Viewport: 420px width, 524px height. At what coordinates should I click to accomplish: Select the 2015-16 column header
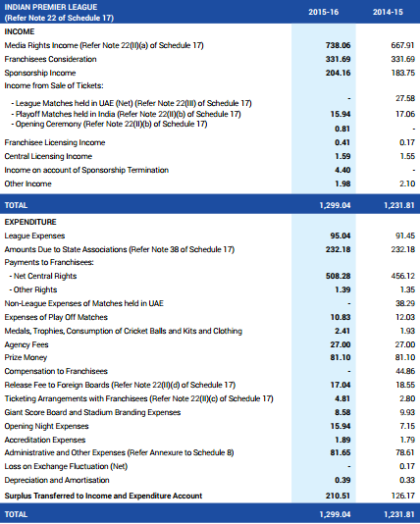click(x=323, y=12)
